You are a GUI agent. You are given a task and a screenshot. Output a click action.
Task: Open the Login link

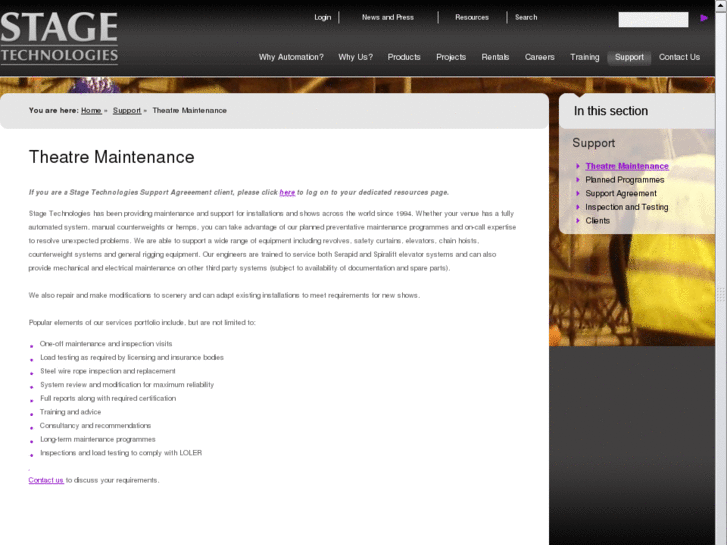323,17
